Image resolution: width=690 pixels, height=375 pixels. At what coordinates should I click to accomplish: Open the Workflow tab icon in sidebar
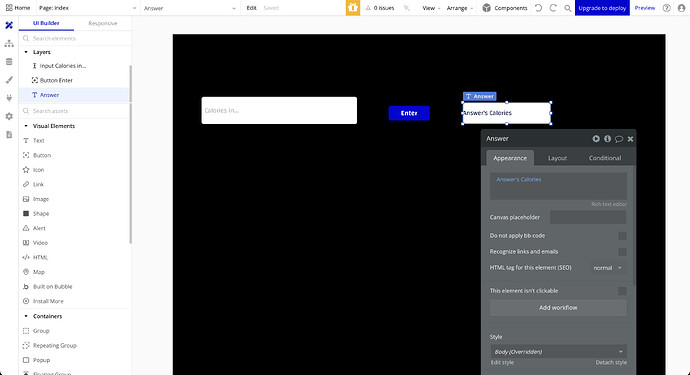coord(9,43)
